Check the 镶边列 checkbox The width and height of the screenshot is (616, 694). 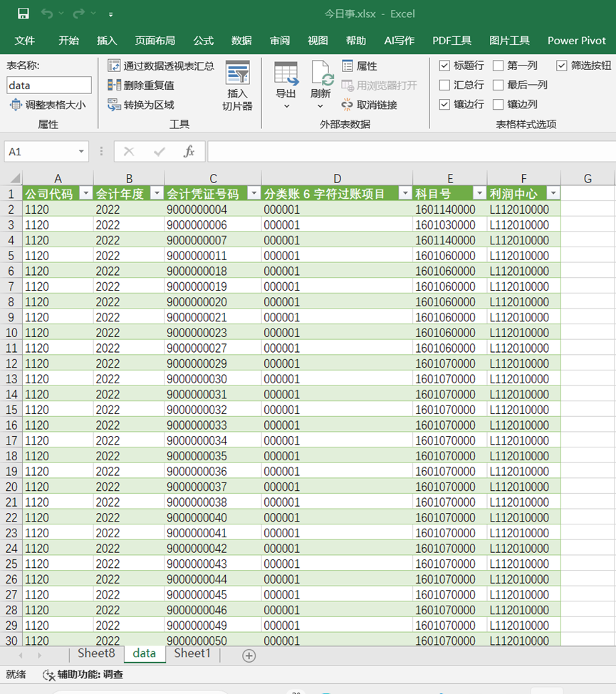click(498, 105)
